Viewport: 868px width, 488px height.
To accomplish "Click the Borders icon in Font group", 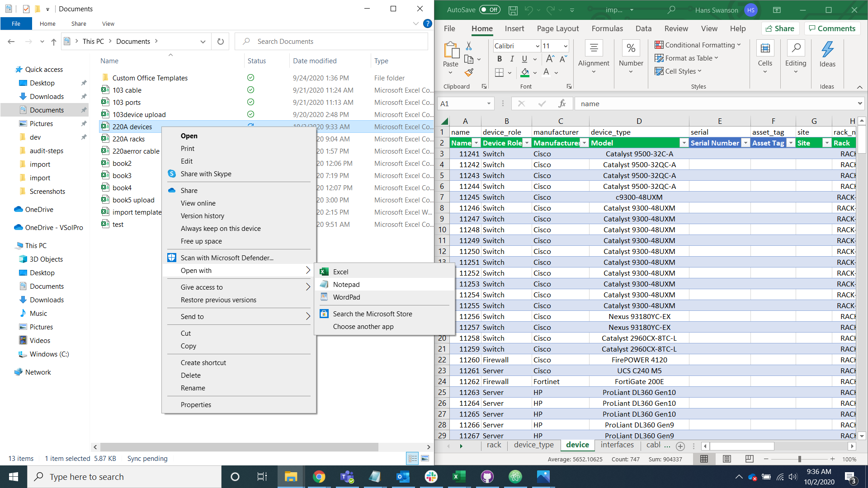I will (x=499, y=72).
